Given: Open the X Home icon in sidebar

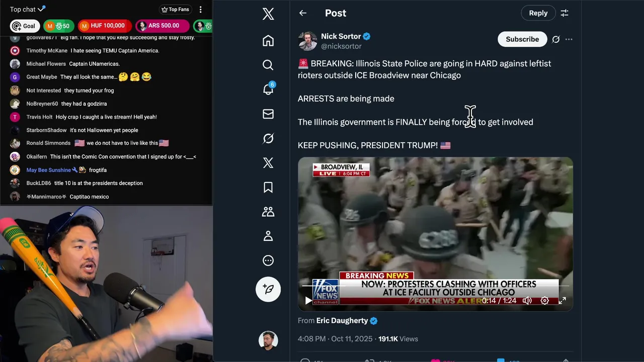Looking at the screenshot, I should pyautogui.click(x=268, y=41).
